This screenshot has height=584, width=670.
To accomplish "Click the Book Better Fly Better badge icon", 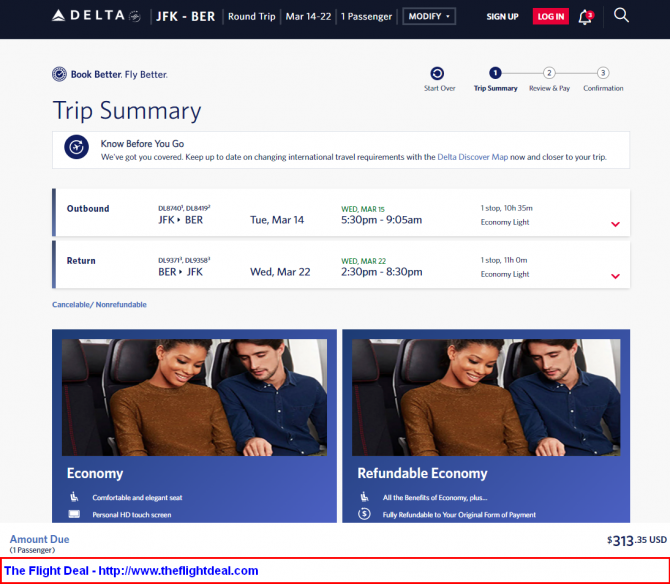I will click(x=59, y=74).
